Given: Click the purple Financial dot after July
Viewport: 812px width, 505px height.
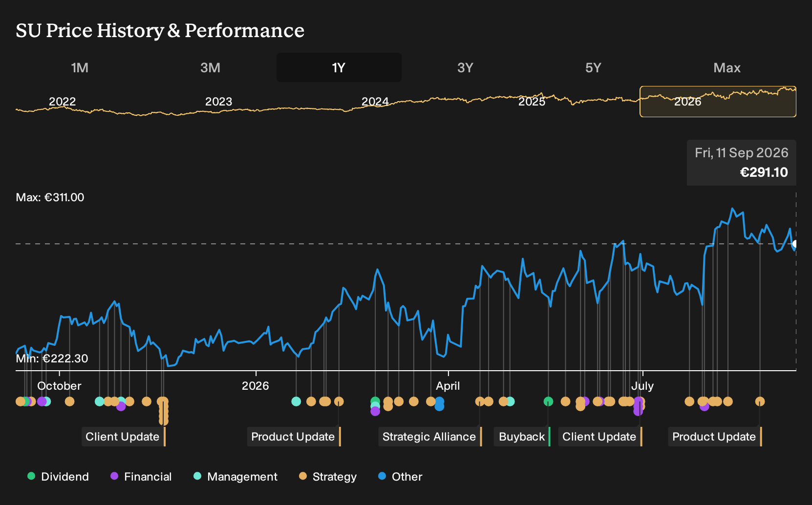Looking at the screenshot, I should pos(704,406).
